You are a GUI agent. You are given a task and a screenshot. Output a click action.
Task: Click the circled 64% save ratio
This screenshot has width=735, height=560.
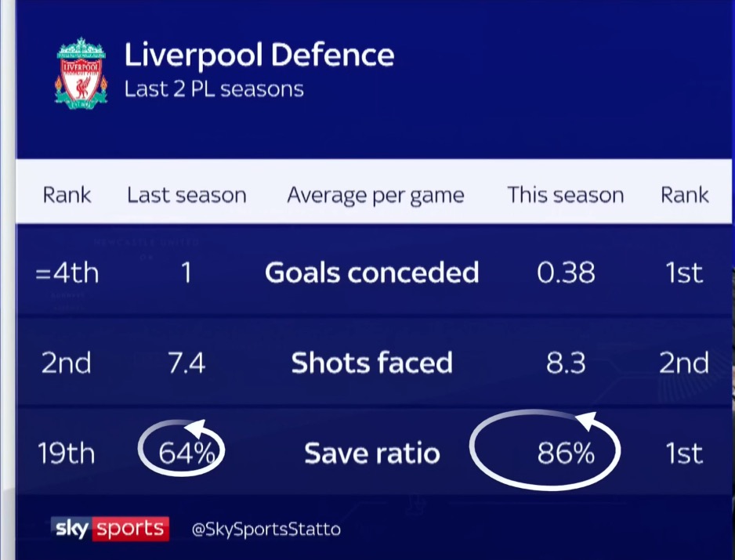coord(186,453)
